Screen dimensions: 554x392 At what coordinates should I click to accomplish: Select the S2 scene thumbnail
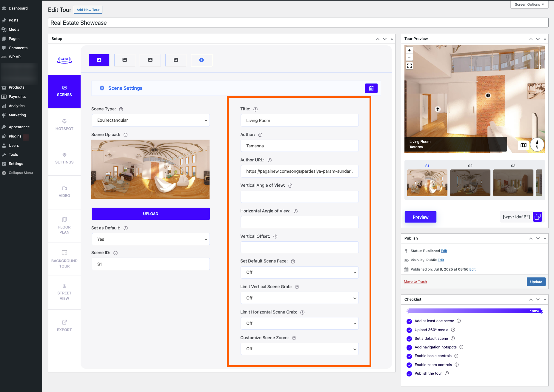click(470, 183)
